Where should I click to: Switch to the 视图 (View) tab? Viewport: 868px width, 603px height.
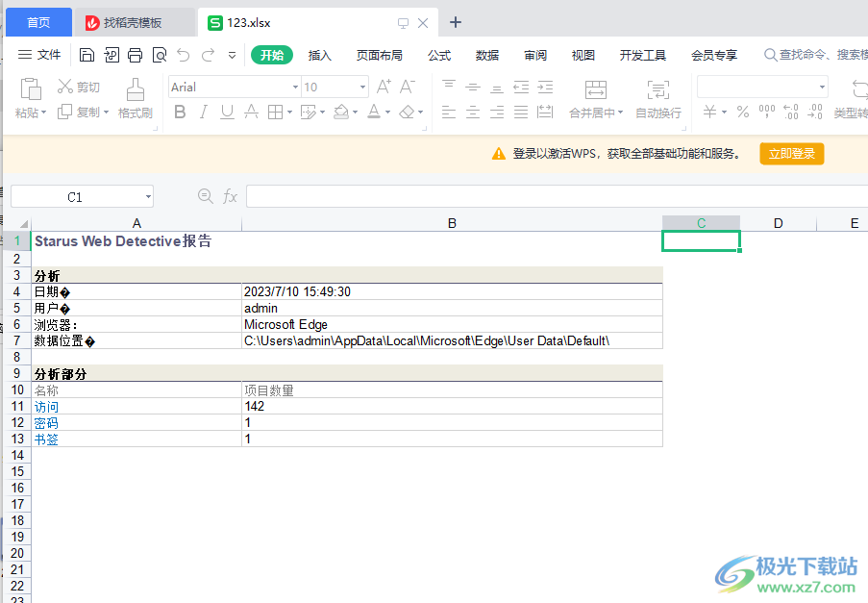pyautogui.click(x=583, y=55)
